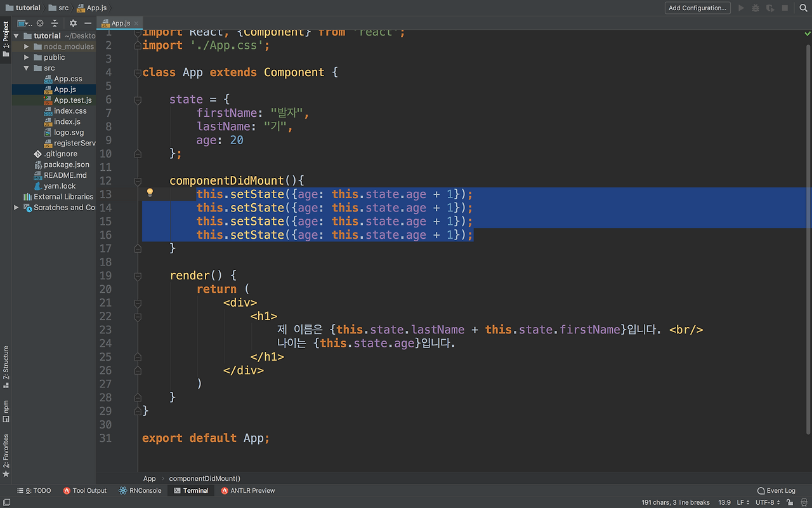The image size is (812, 508).
Task: Click Add Configuration button
Action: [x=697, y=8]
